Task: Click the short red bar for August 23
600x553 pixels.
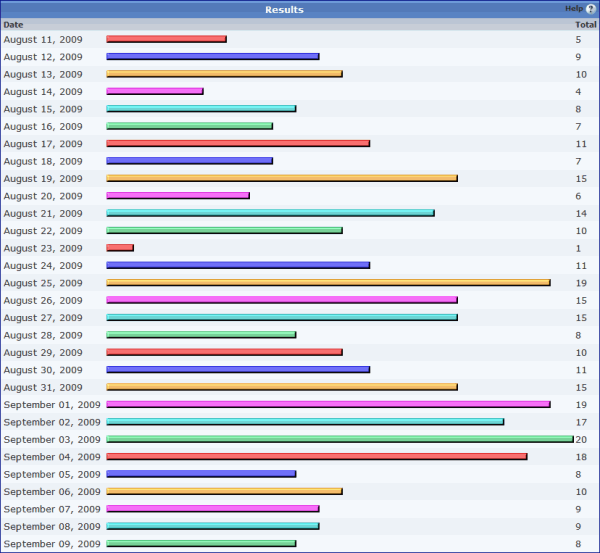Action: coord(120,248)
